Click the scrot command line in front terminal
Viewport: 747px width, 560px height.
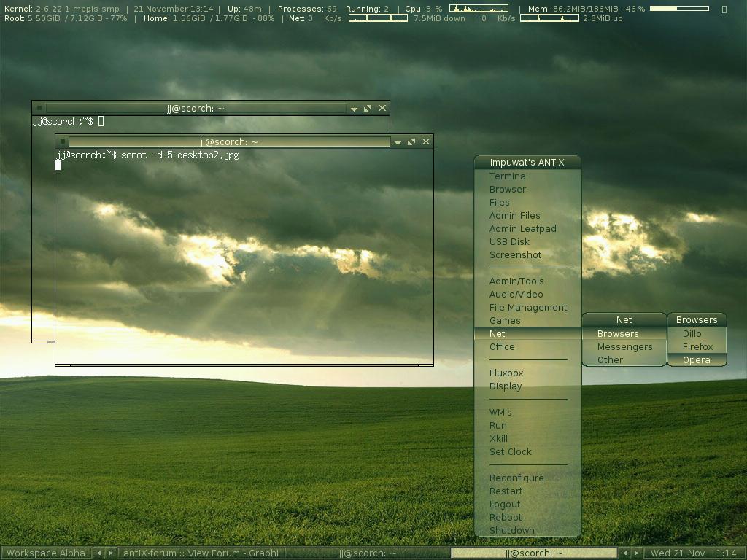click(x=147, y=155)
